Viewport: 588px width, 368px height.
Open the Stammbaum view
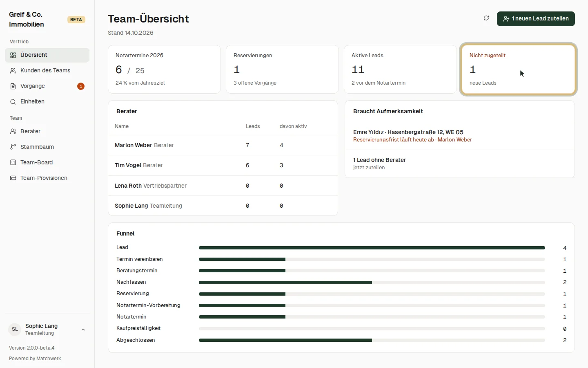click(x=47, y=147)
